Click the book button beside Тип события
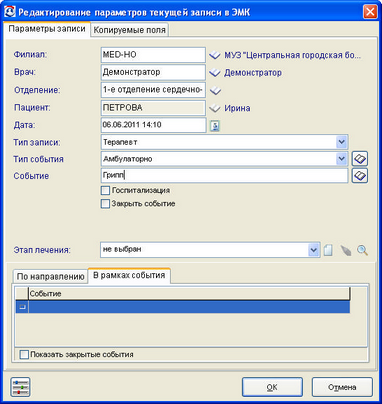 (360, 159)
